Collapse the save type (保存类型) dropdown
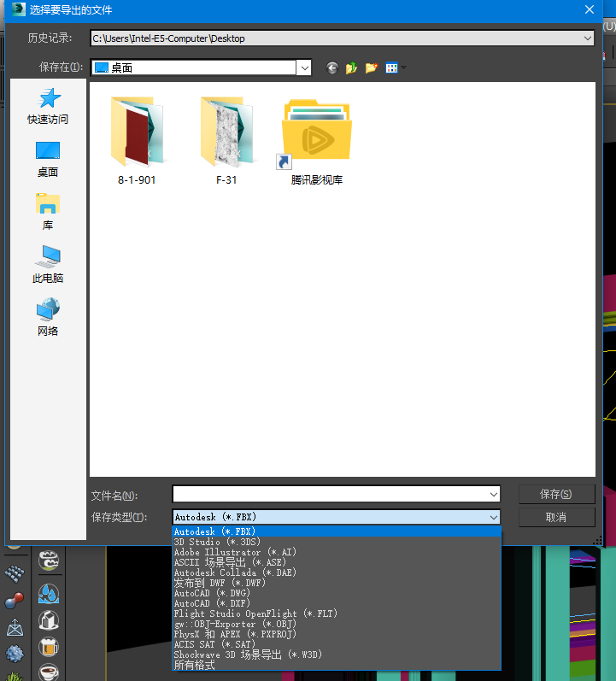616x681 pixels. (494, 517)
